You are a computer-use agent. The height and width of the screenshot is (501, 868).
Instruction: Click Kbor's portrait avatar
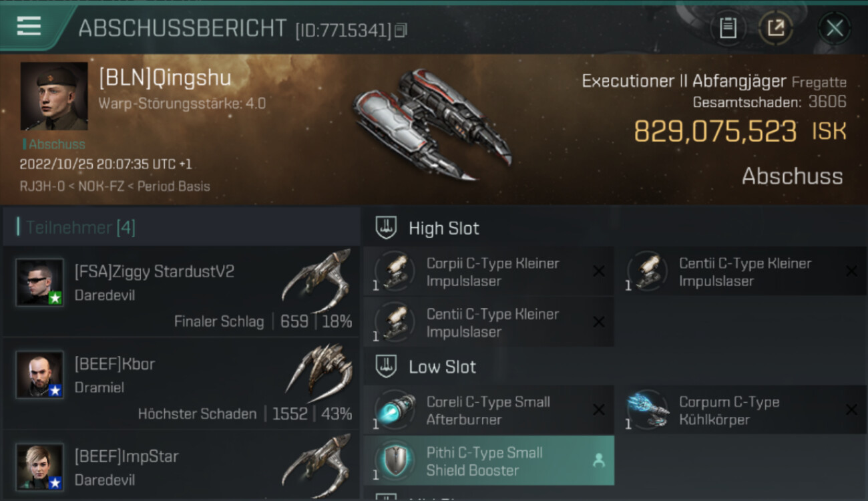click(x=40, y=374)
